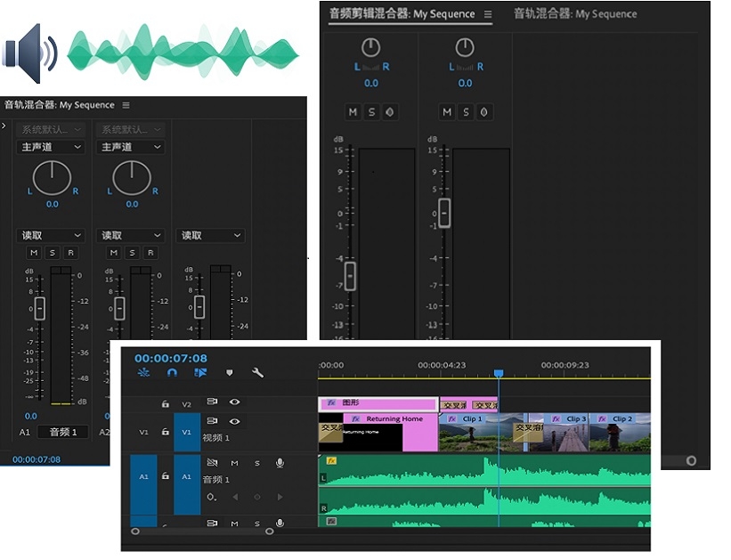Enable record R on mixer track A1
Viewport: 731px width, 560px height.
tap(71, 253)
